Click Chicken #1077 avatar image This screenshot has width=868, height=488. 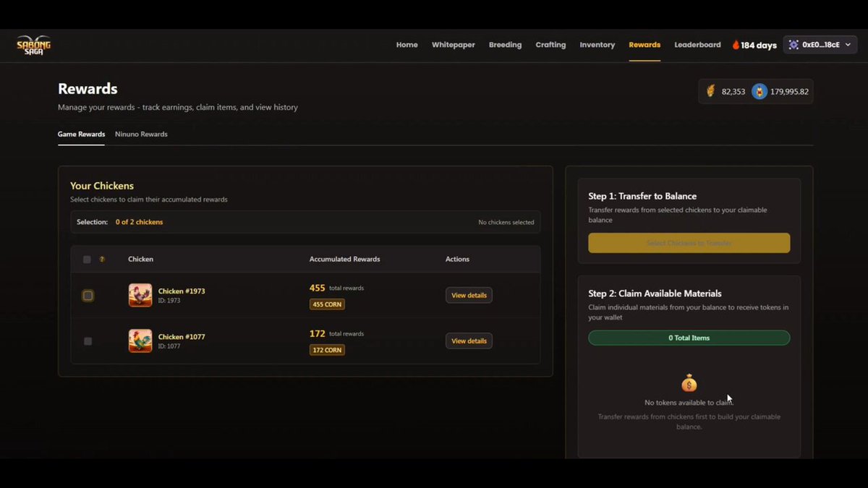click(140, 341)
